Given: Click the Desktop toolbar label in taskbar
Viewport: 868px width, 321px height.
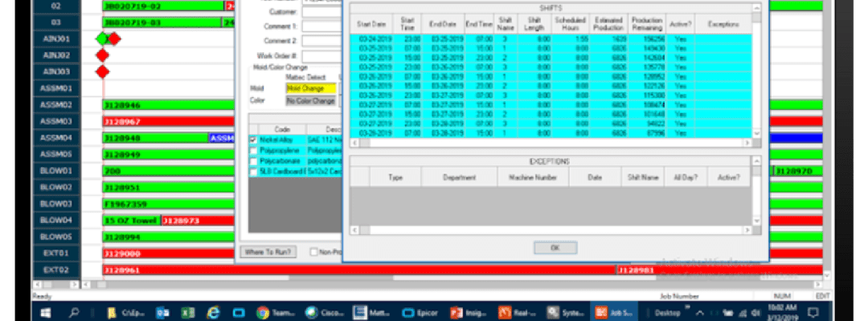Looking at the screenshot, I should pyautogui.click(x=667, y=313).
